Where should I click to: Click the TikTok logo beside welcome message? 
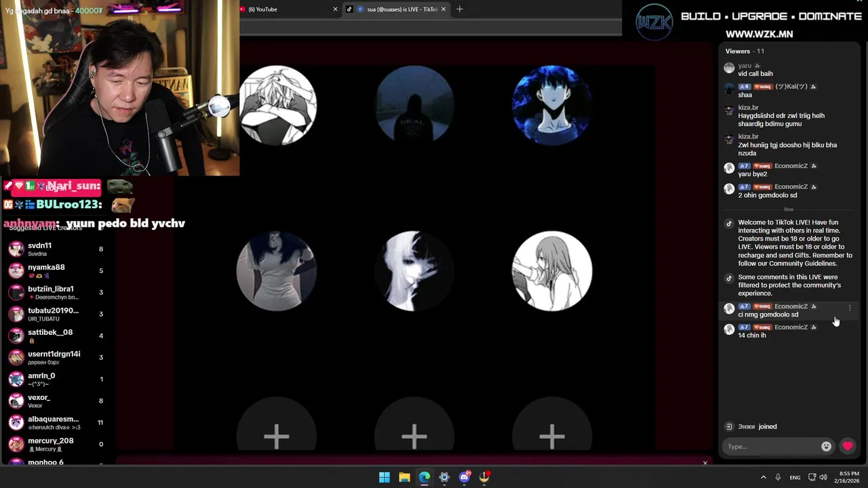[x=729, y=223]
